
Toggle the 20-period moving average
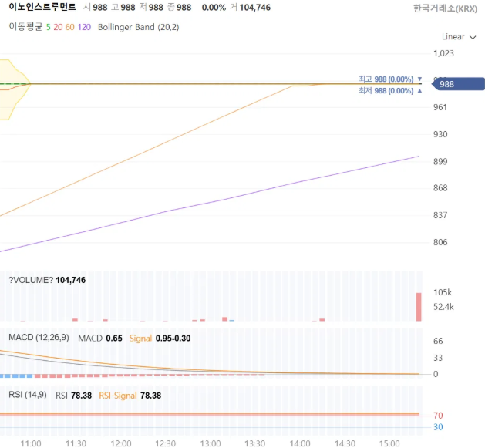coord(58,27)
